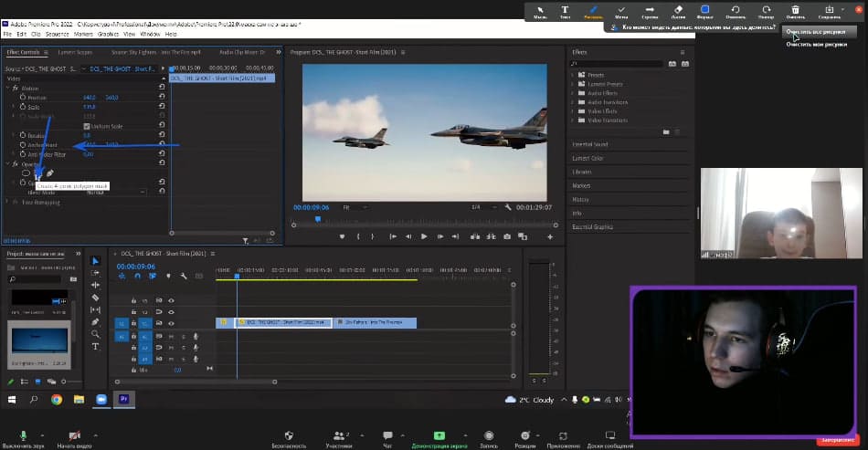Open the playback resolution 1/4 dropdown

(x=484, y=207)
